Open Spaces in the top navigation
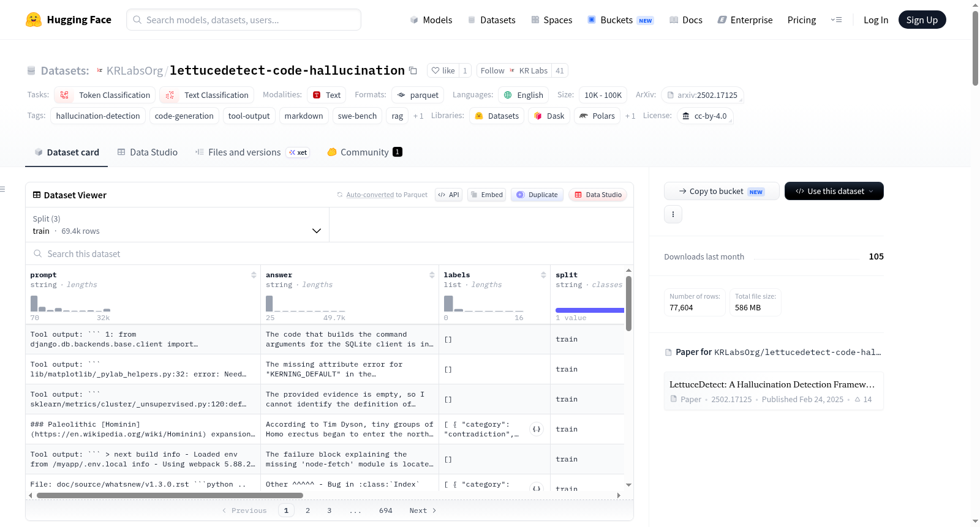 [x=552, y=20]
